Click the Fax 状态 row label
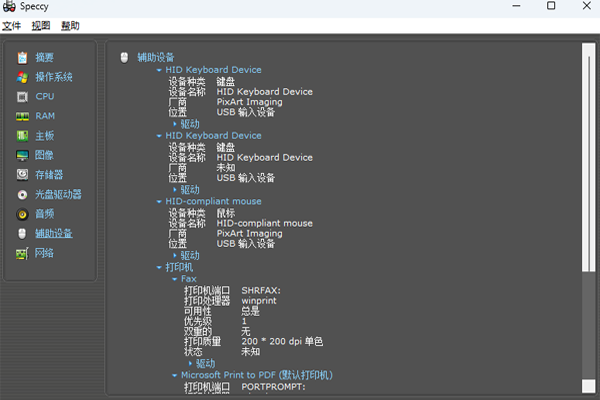The height and width of the screenshot is (400, 600). (x=193, y=351)
